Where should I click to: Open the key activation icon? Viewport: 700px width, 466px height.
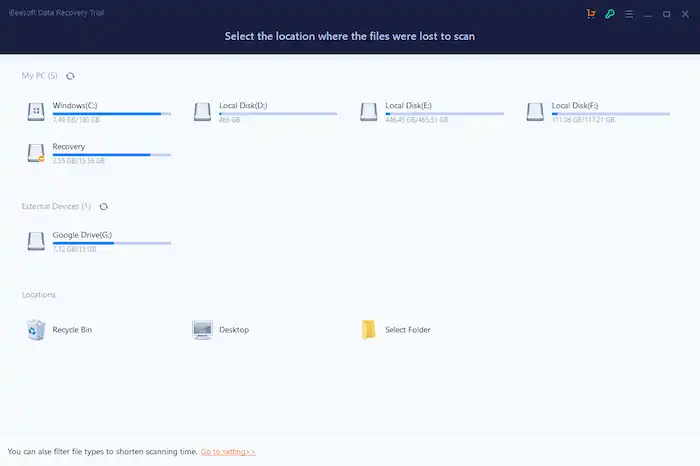coord(609,14)
